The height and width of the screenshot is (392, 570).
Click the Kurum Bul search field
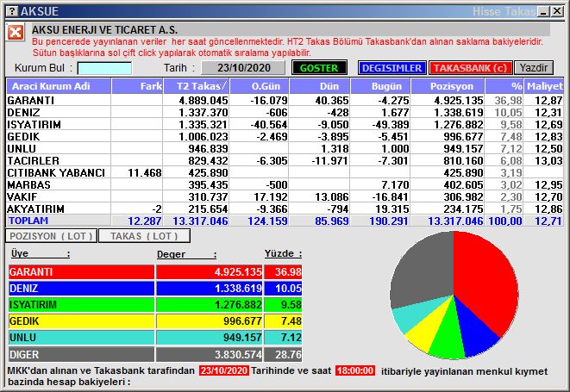104,68
